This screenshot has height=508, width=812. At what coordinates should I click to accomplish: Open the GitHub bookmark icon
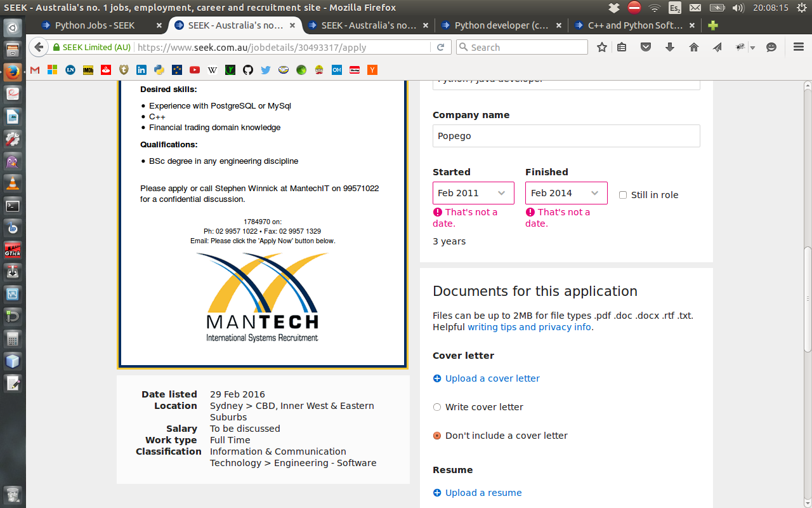(248, 70)
